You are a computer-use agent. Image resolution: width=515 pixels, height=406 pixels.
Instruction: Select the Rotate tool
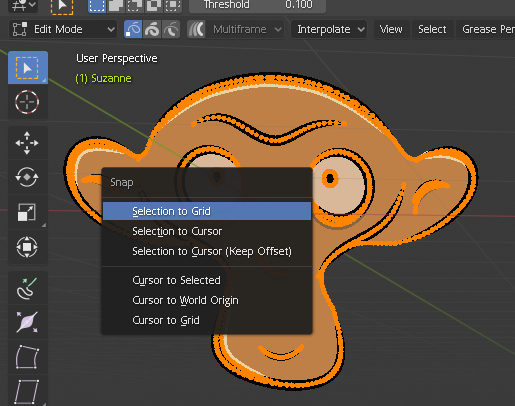pos(28,177)
